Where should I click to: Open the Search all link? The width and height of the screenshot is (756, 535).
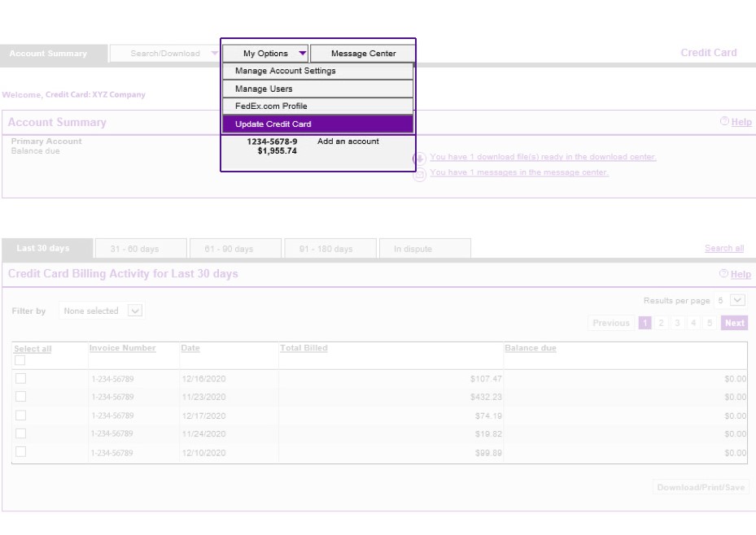tap(724, 247)
